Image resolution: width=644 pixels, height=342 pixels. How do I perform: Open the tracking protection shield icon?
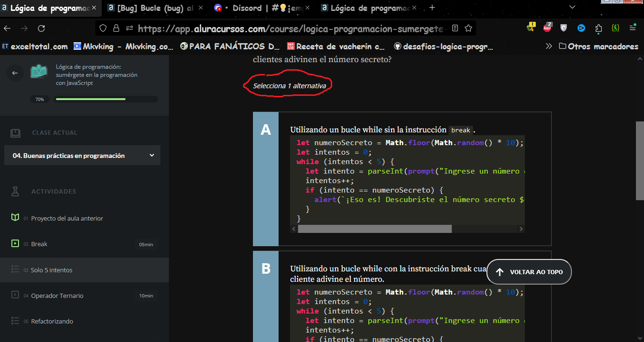point(103,28)
